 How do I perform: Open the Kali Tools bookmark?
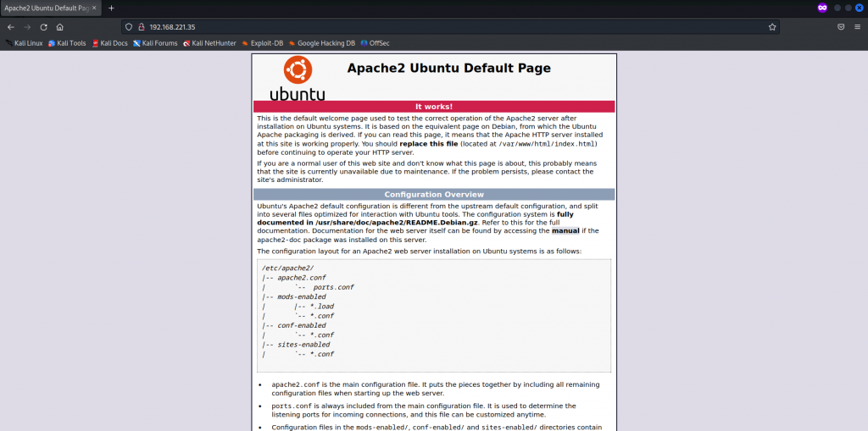coord(67,43)
